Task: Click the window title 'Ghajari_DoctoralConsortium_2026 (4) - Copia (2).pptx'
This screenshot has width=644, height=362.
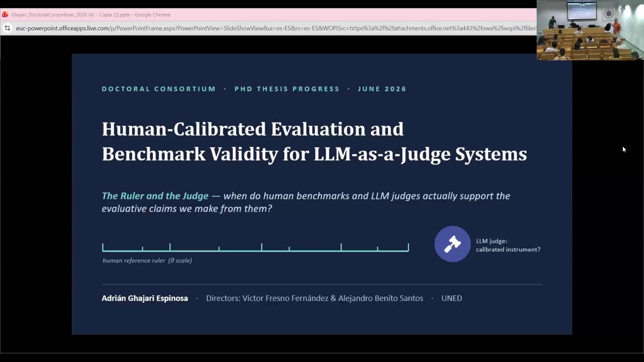Action: 70,15
